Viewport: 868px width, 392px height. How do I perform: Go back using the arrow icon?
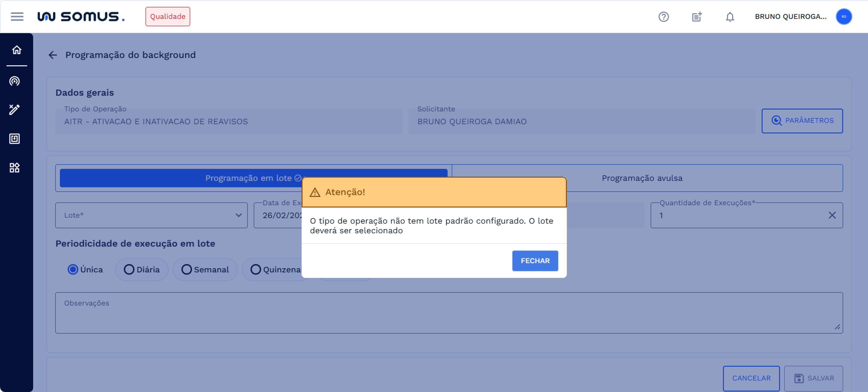tap(53, 55)
